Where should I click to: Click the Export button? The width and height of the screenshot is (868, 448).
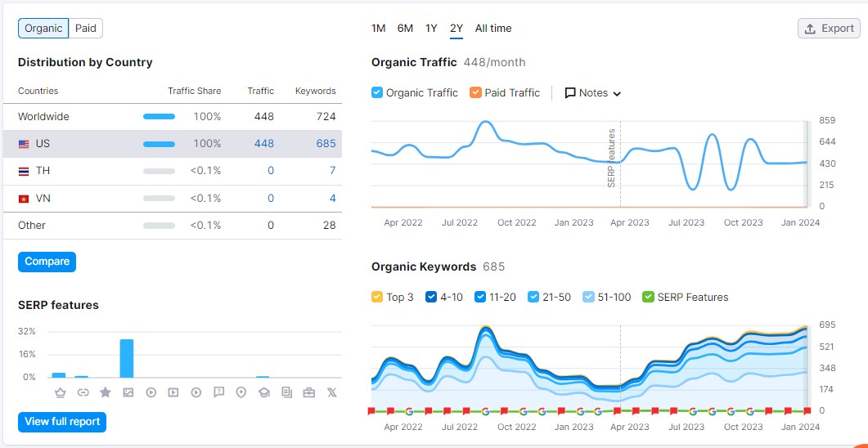click(x=830, y=28)
